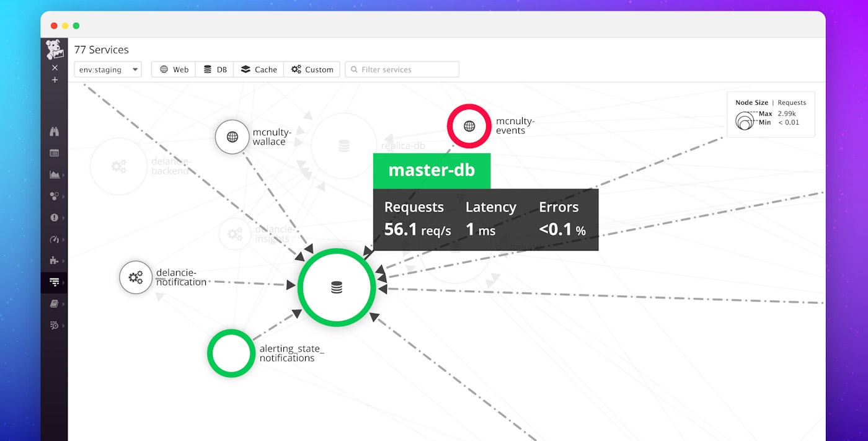868x441 pixels.
Task: Click the Filter services search field
Action: (402, 69)
